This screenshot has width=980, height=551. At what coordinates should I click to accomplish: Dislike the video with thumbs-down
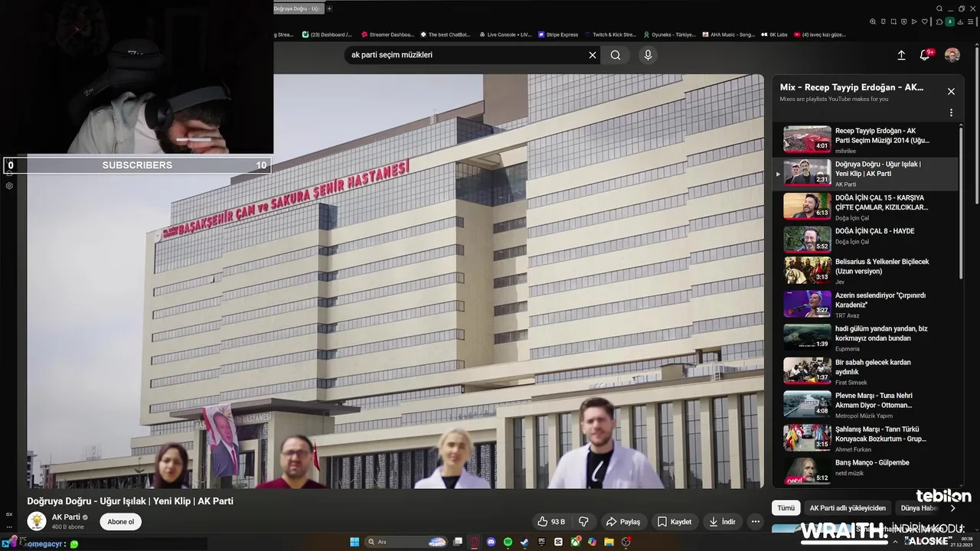click(x=583, y=522)
